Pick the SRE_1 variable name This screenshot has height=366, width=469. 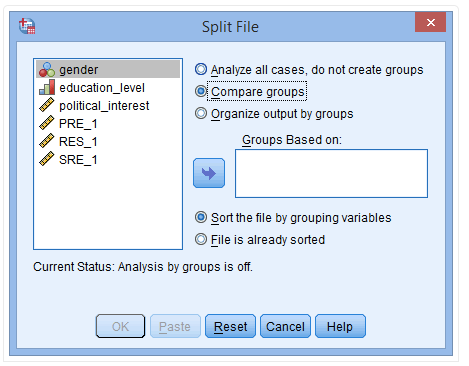(x=78, y=160)
